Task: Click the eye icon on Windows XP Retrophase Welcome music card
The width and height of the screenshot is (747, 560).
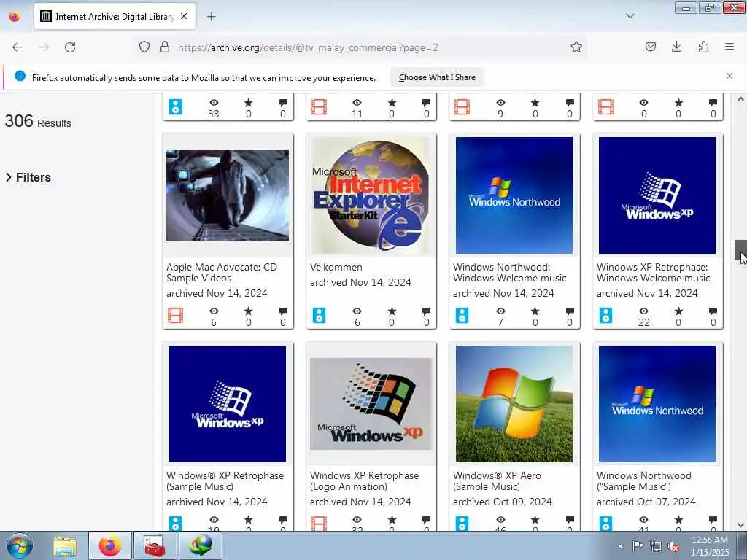Action: click(x=643, y=311)
